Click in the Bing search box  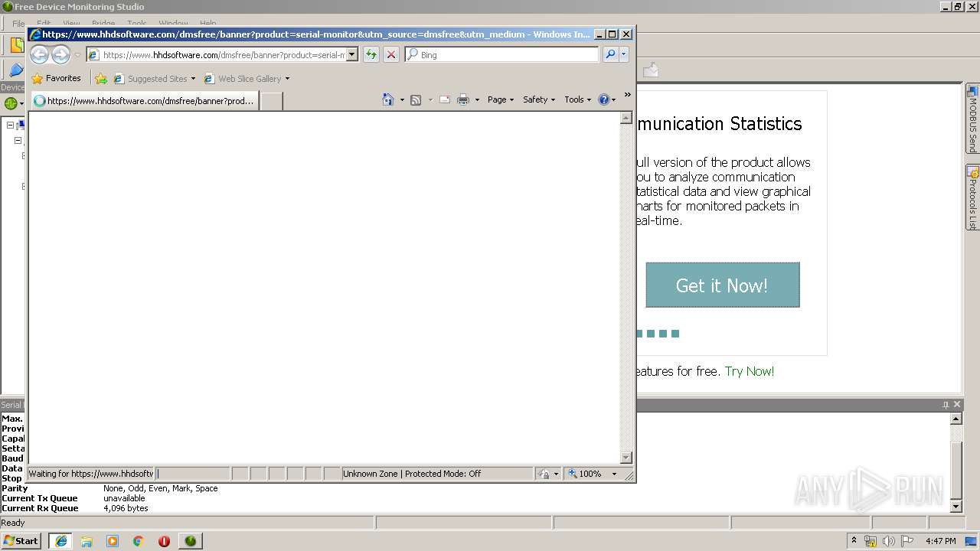pos(508,54)
